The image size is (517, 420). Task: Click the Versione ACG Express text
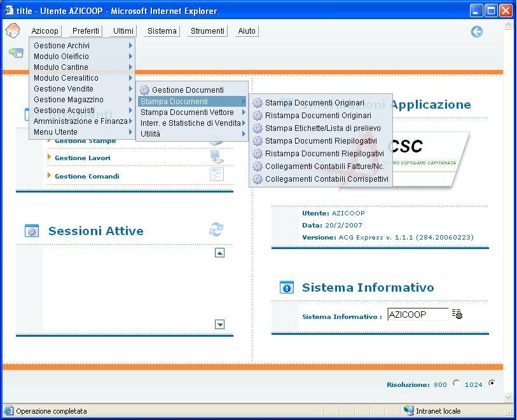click(388, 237)
